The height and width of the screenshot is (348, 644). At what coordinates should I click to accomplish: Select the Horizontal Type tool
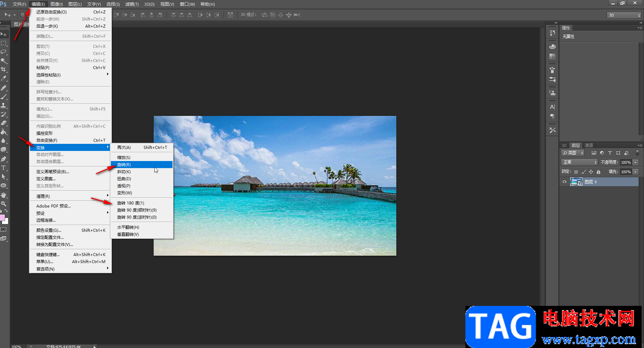coord(4,168)
